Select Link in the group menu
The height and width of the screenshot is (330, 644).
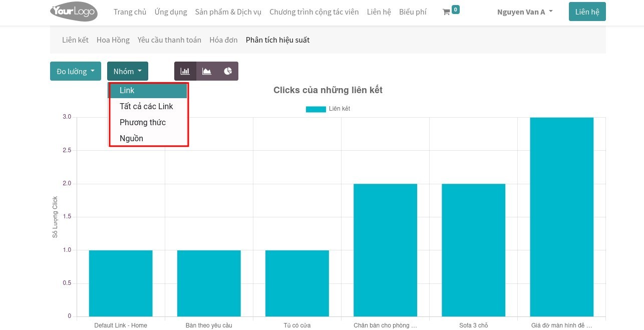(x=148, y=91)
